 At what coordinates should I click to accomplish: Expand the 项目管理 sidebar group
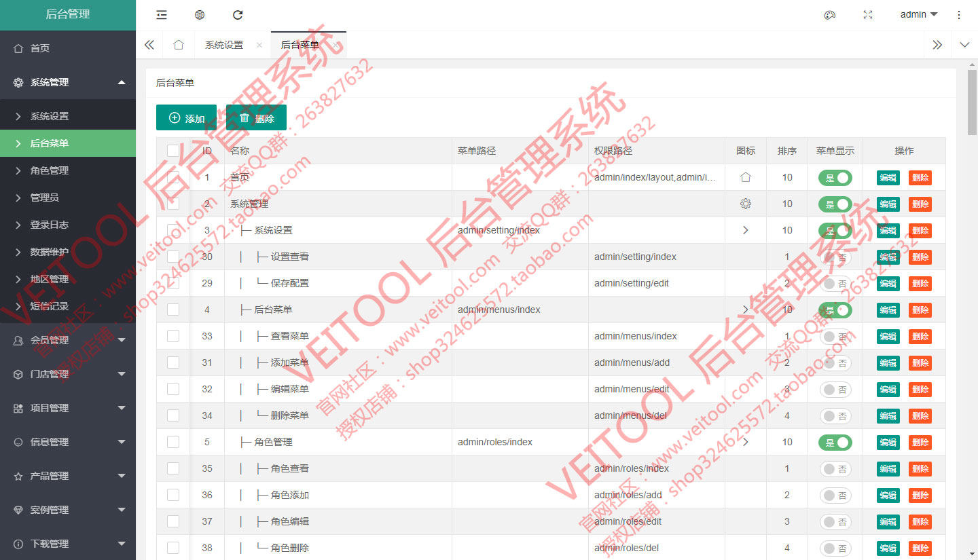122,408
